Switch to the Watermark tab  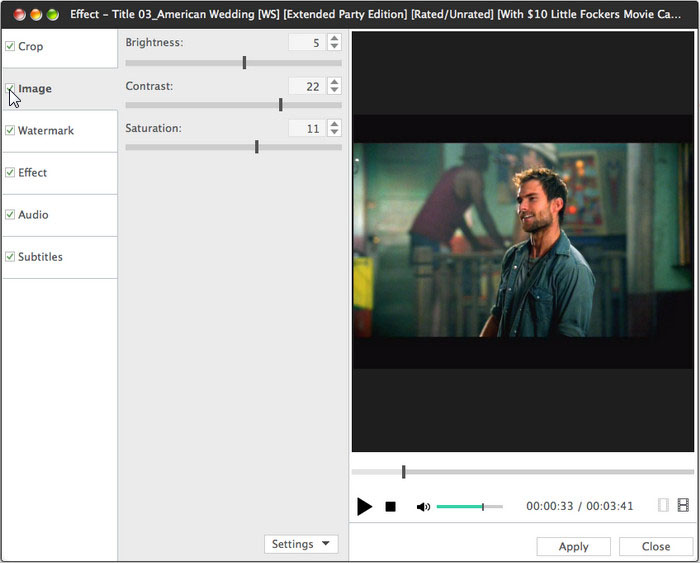click(60, 131)
